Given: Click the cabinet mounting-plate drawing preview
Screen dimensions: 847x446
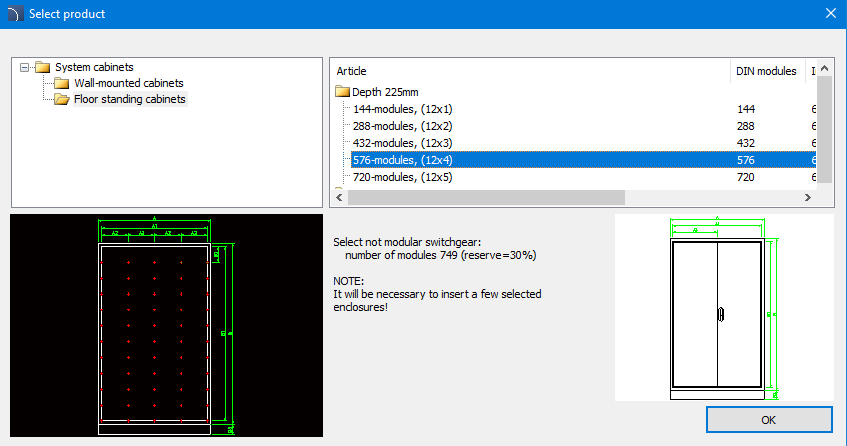Looking at the screenshot, I should [166, 325].
